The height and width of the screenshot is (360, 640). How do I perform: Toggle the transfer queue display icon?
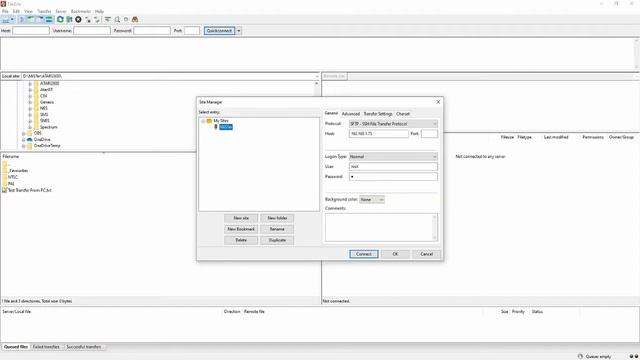49,20
